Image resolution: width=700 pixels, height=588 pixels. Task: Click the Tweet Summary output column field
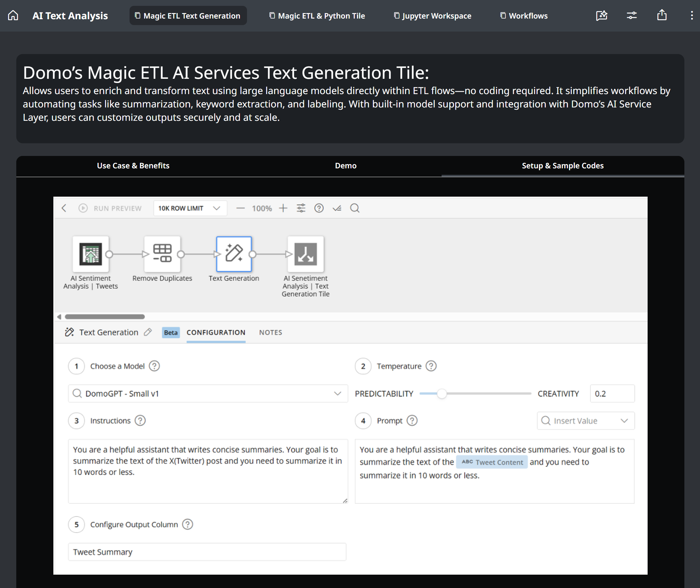(207, 552)
